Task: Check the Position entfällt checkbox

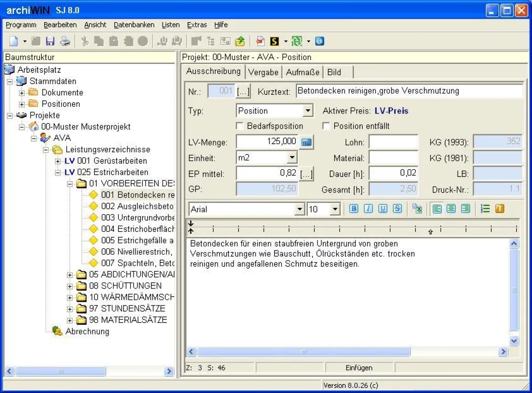Action: pyautogui.click(x=326, y=126)
